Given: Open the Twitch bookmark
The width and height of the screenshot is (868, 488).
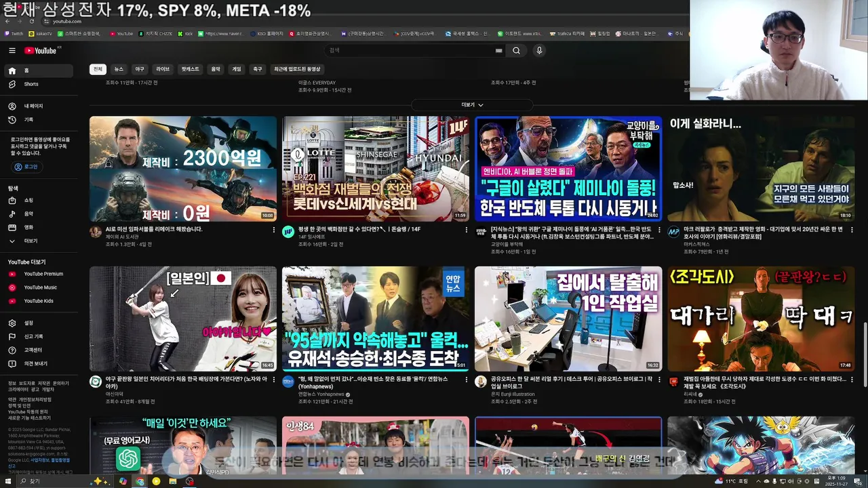Looking at the screenshot, I should pyautogui.click(x=14, y=33).
